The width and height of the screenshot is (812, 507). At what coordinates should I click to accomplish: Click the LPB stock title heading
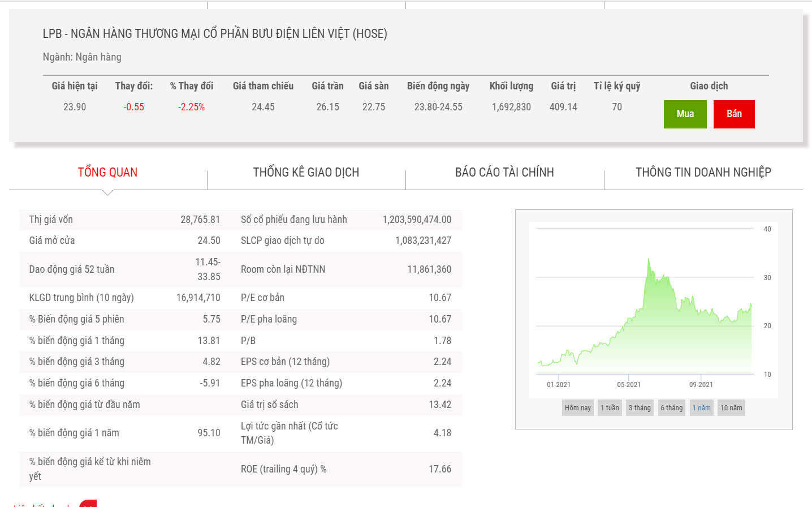click(x=215, y=34)
